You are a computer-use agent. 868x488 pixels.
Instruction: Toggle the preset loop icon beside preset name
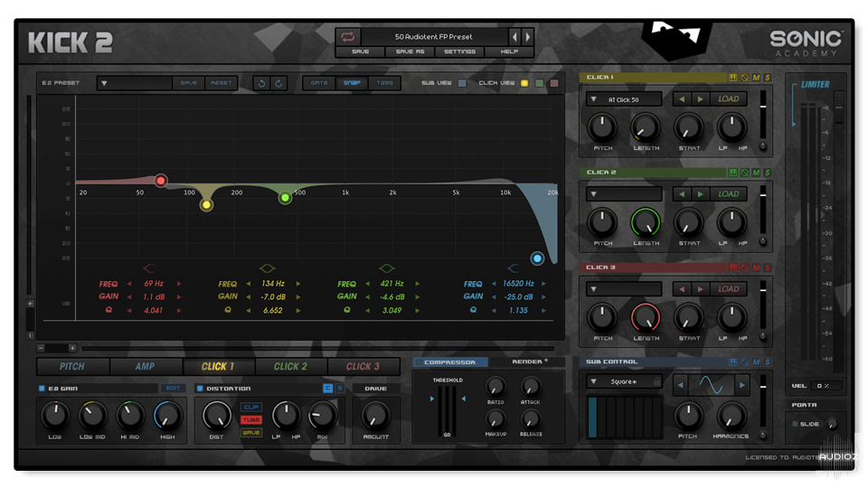(x=347, y=37)
